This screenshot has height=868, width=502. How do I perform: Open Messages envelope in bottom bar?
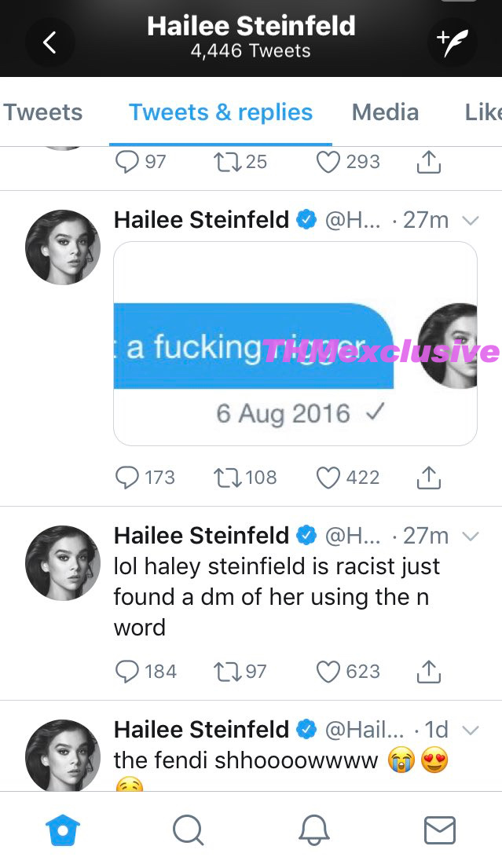[x=439, y=830]
